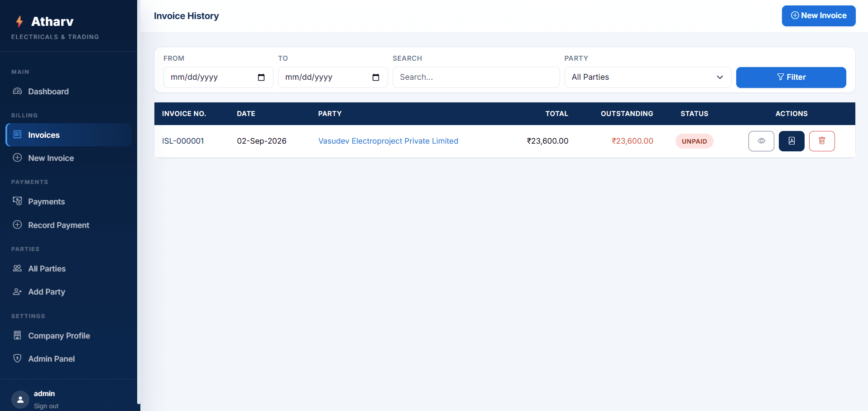Apply the Filter button

pos(791,77)
